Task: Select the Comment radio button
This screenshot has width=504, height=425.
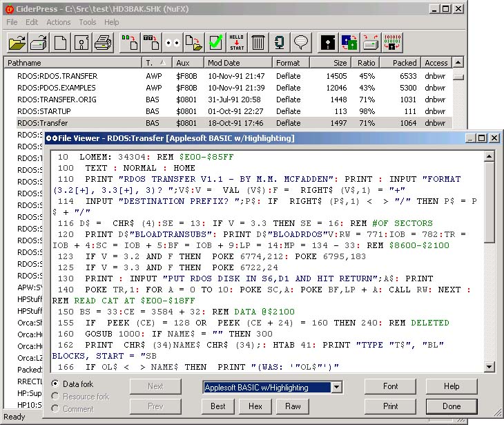Action: [x=55, y=409]
